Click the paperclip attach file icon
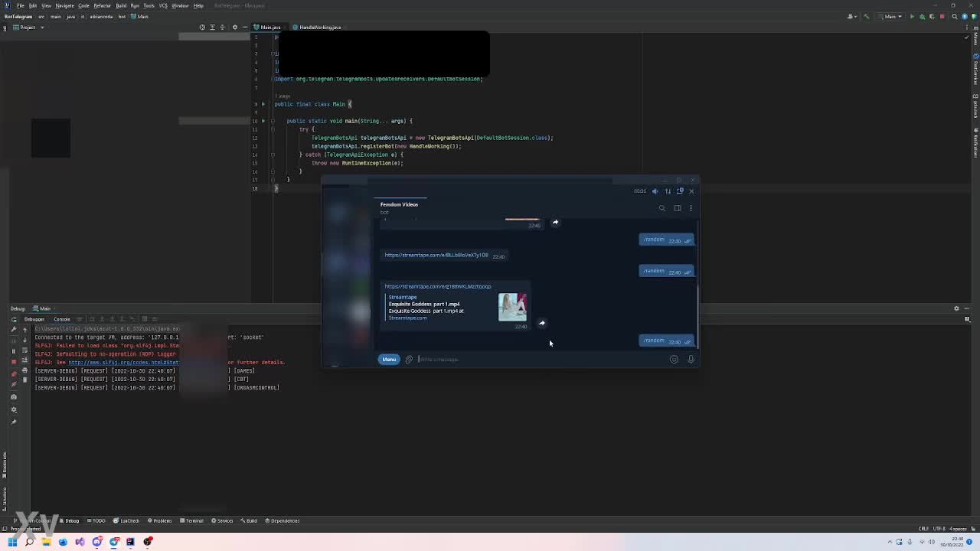980x551 pixels. pyautogui.click(x=409, y=360)
